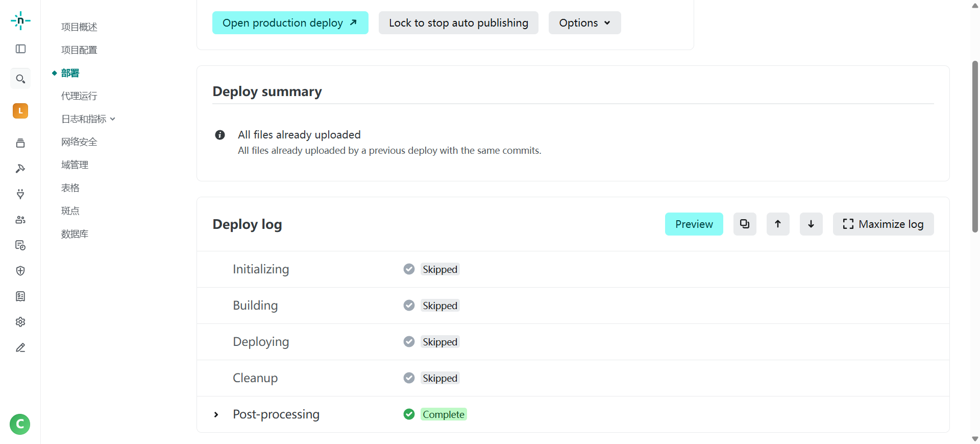Click the Cleanup step label

point(255,378)
